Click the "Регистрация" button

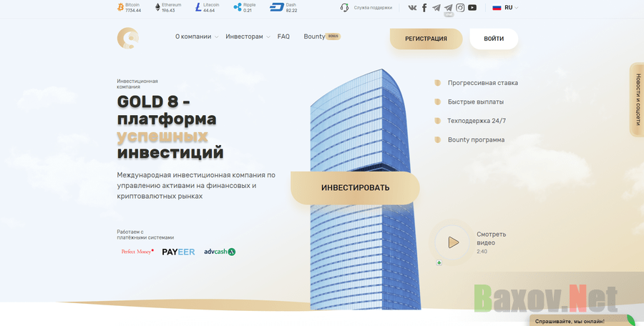click(426, 39)
